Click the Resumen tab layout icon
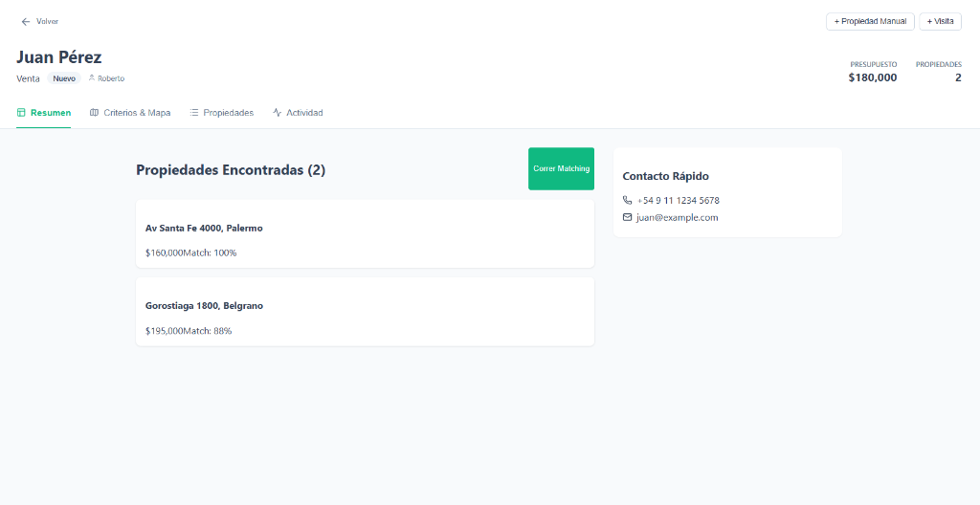The width and height of the screenshot is (980, 505). [x=21, y=113]
